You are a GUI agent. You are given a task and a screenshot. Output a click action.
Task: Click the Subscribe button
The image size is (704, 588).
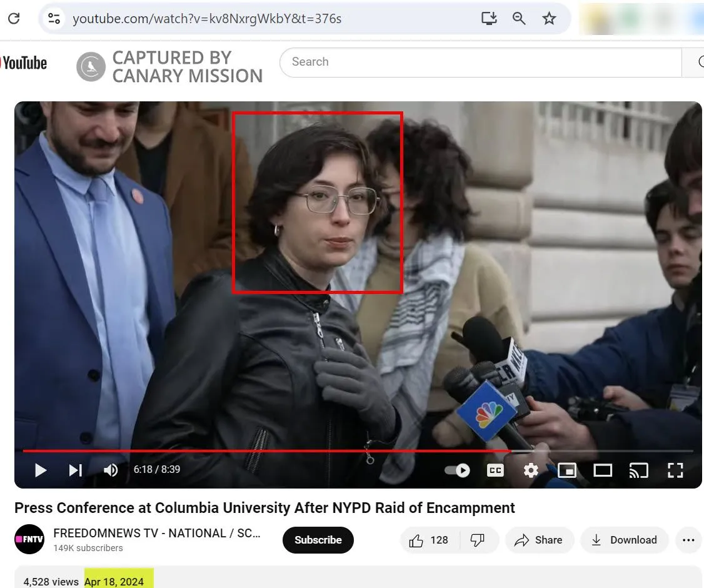tap(318, 540)
